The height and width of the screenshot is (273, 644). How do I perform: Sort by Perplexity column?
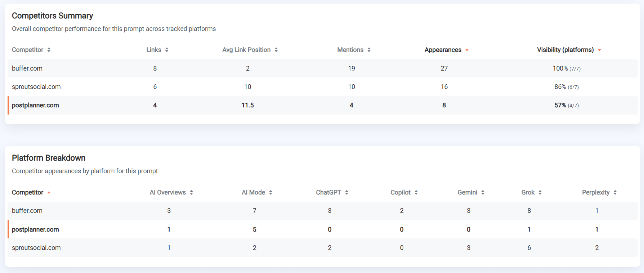pos(599,192)
